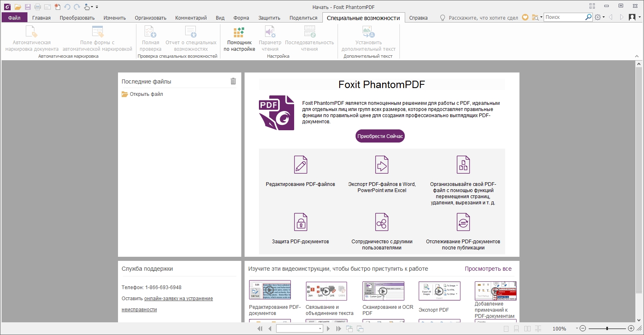Play the Экспорт PDF video thumbnail
Screen dimensions: 644x335
440,291
